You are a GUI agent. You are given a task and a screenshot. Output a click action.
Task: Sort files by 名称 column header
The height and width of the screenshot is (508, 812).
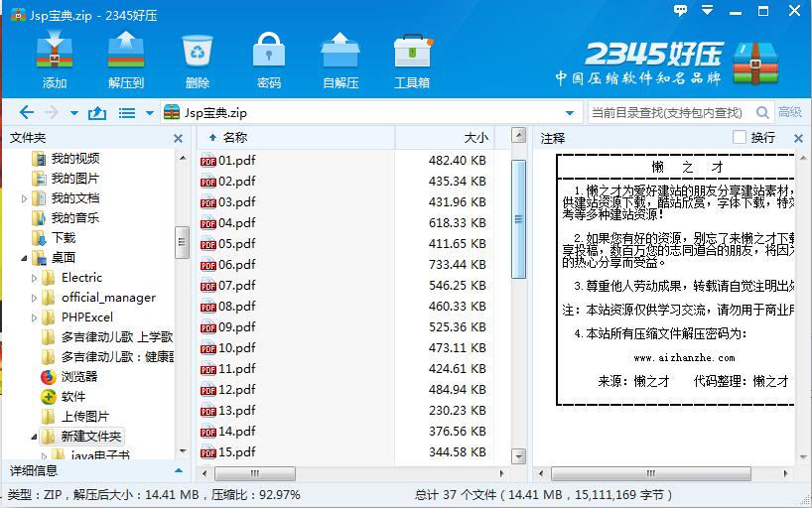pyautogui.click(x=296, y=138)
